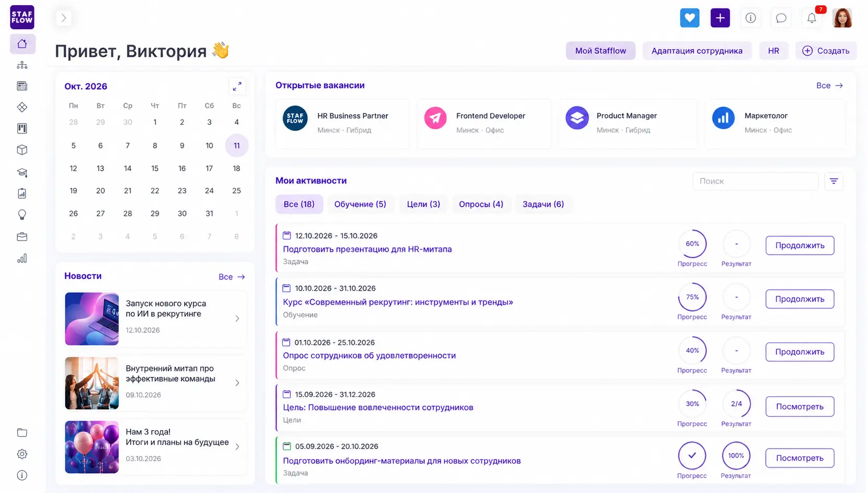
Task: Select the 'Адаптация сотрудника' tab
Action: [x=697, y=51]
